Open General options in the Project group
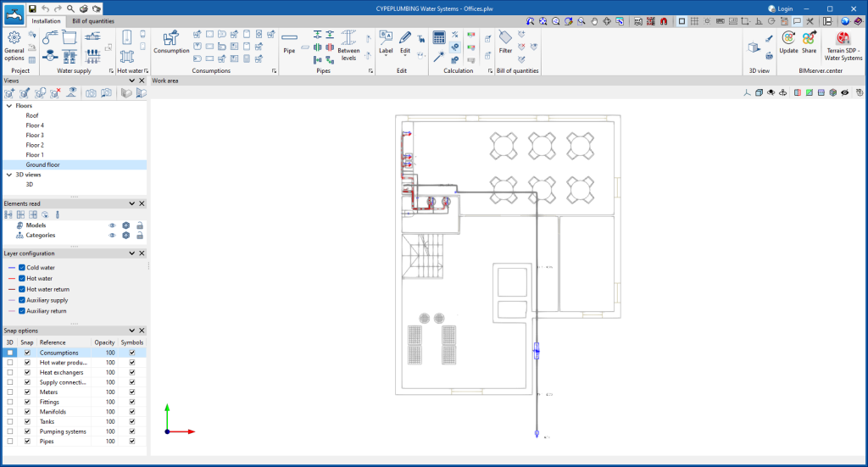 [14, 44]
